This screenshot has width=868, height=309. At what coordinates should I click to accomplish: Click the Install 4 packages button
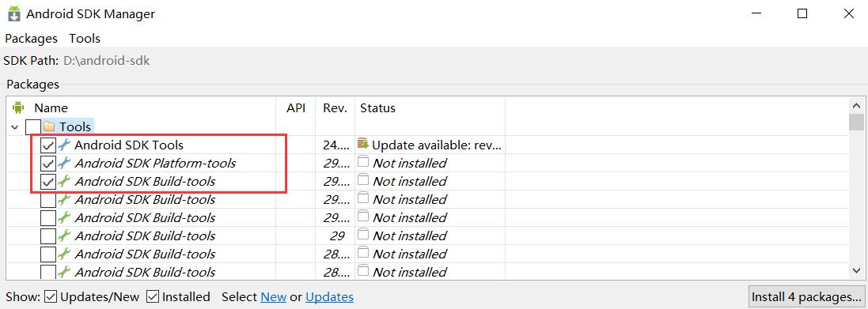click(x=805, y=297)
